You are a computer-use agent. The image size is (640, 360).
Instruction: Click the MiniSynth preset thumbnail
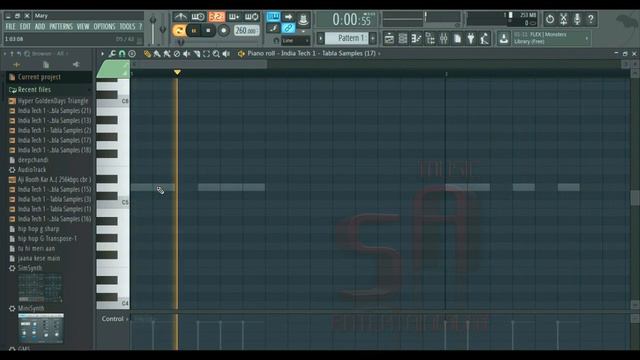point(41,329)
